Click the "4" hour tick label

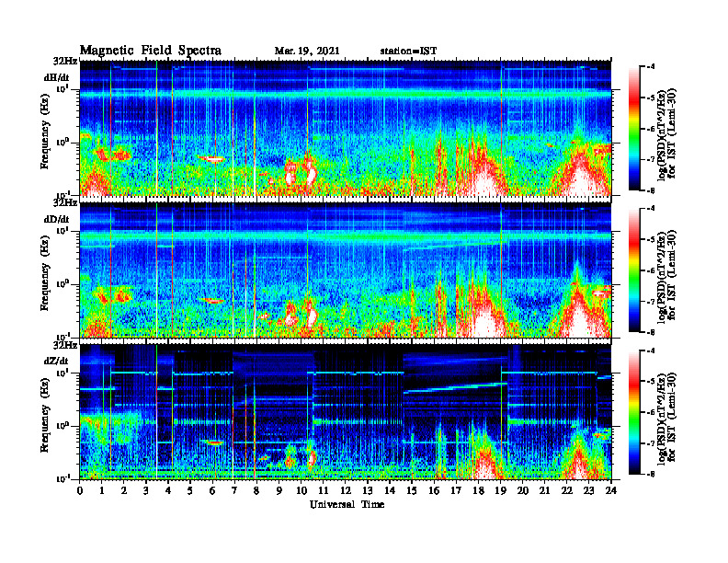click(x=168, y=490)
